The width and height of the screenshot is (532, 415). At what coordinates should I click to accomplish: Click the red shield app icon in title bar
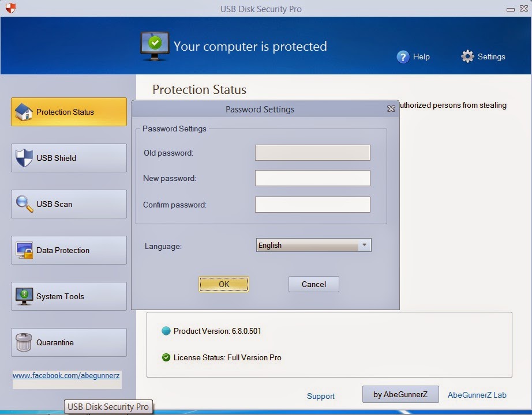pyautogui.click(x=10, y=8)
